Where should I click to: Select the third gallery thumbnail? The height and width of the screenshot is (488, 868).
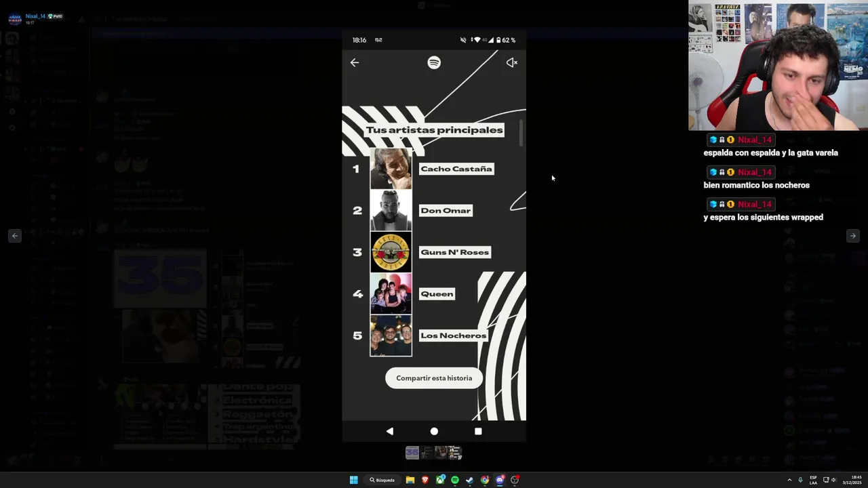point(441,453)
